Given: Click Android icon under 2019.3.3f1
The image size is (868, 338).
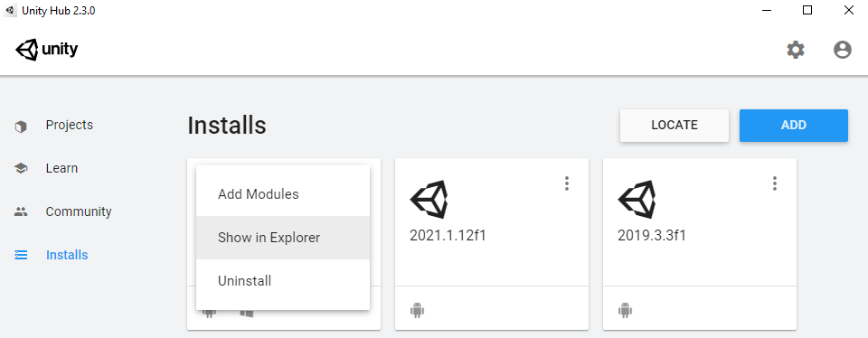Looking at the screenshot, I should [x=625, y=310].
